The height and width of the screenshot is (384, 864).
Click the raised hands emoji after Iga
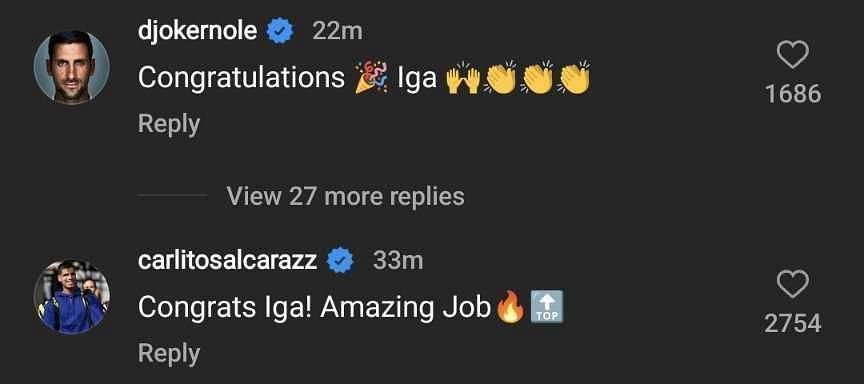click(x=463, y=78)
